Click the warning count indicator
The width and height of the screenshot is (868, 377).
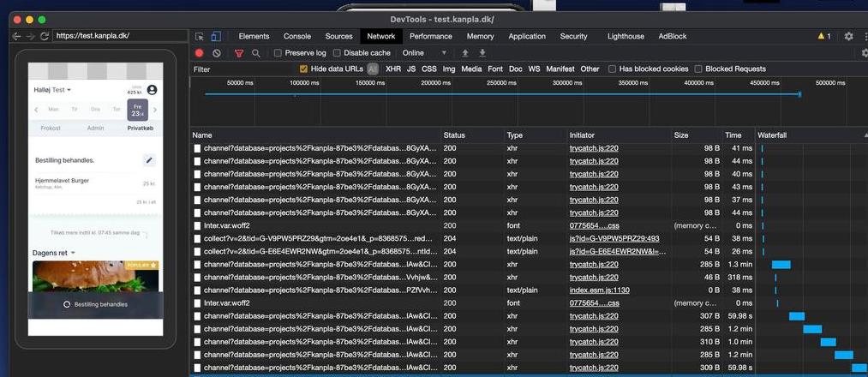coord(824,36)
